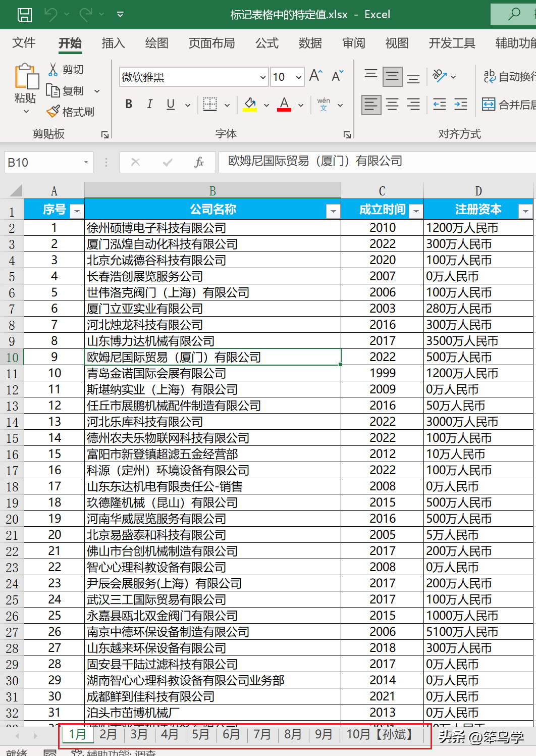The height and width of the screenshot is (756, 536).
Task: Open the 公司名称 column filter dropdown
Action: tap(333, 212)
